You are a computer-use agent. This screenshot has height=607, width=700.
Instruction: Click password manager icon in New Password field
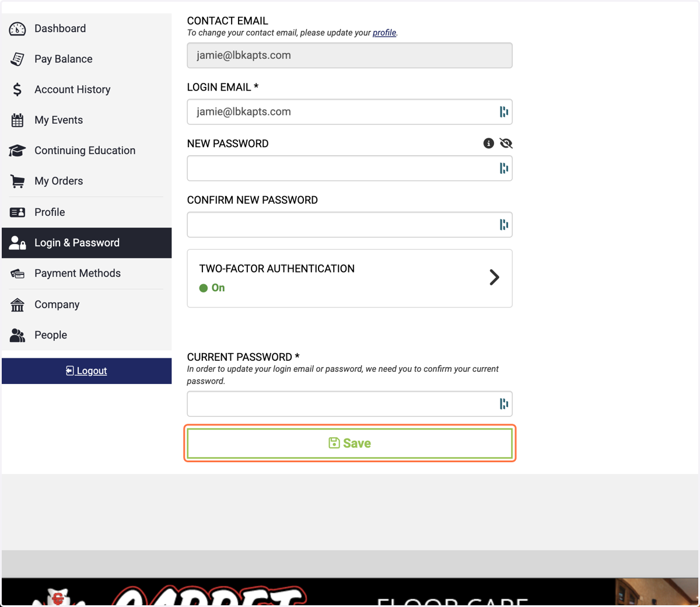tap(504, 168)
